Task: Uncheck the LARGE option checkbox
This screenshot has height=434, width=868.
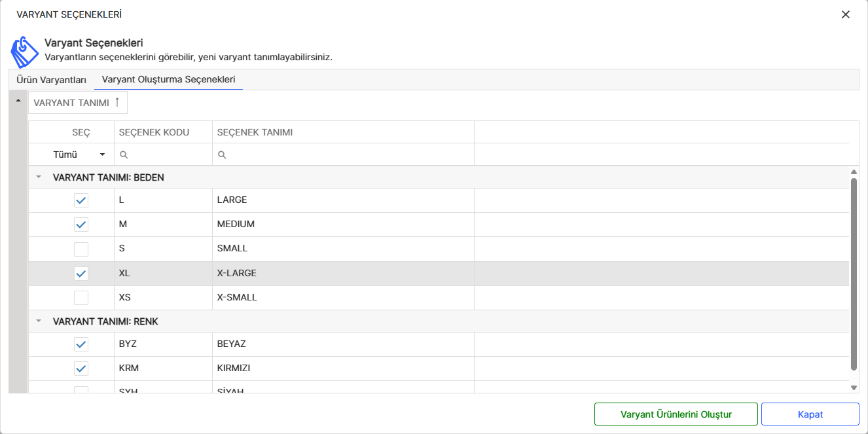Action: point(81,200)
